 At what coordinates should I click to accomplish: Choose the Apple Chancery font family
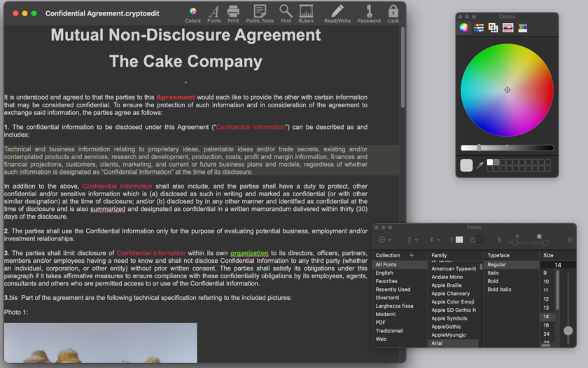pos(453,293)
